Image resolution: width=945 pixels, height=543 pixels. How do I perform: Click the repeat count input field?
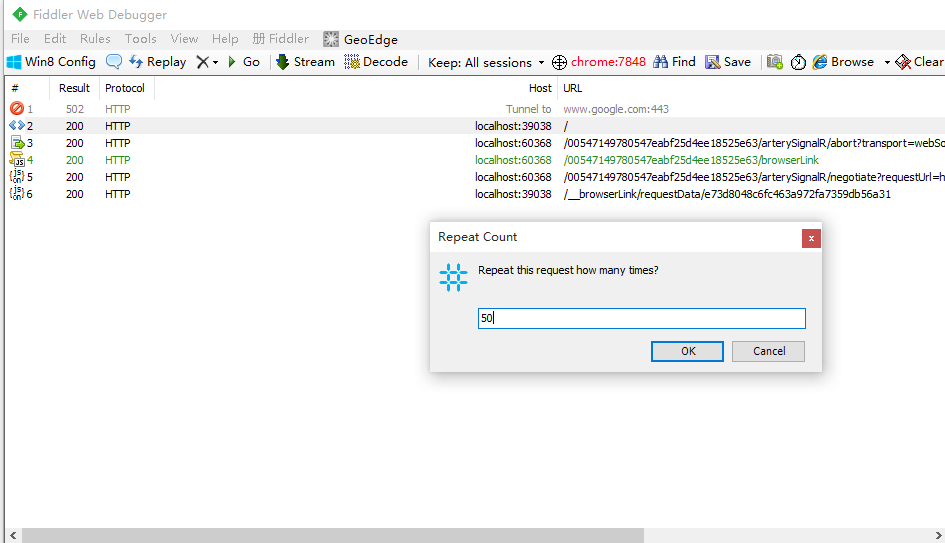tap(641, 318)
